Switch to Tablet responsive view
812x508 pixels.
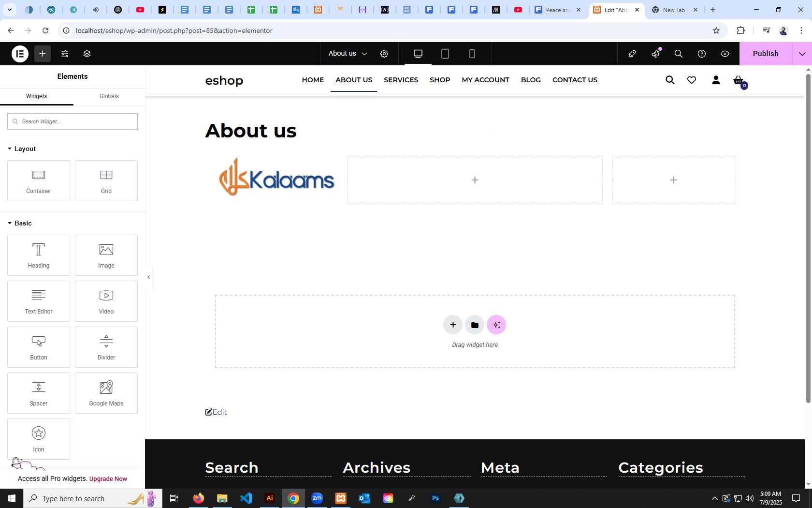pos(445,54)
